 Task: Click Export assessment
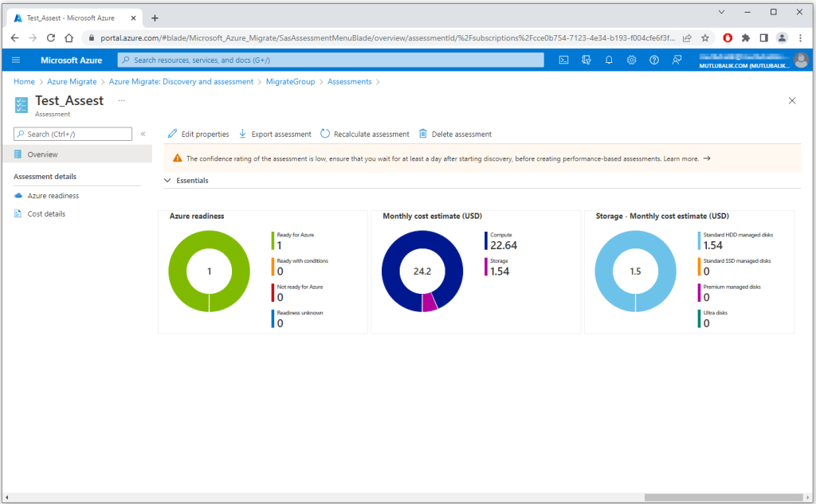pos(275,135)
